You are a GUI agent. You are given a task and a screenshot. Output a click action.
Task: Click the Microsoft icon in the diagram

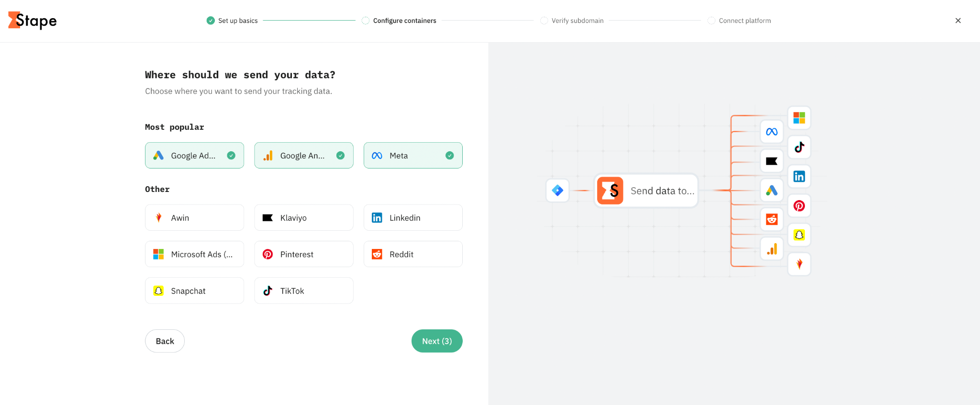799,118
